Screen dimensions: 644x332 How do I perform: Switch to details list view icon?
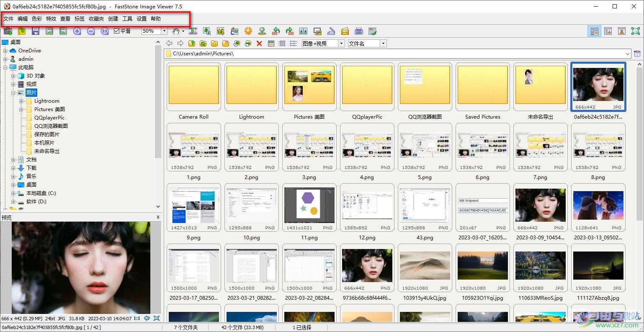(x=282, y=43)
